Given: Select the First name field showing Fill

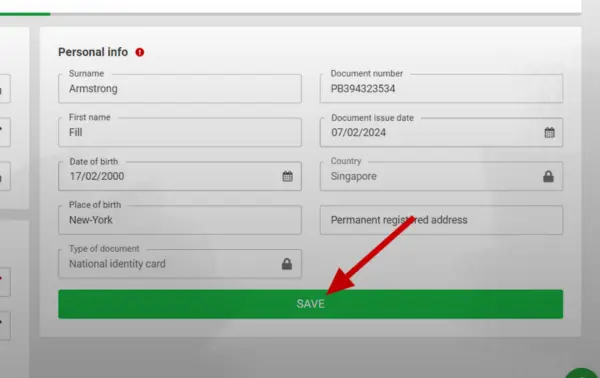Looking at the screenshot, I should point(180,132).
